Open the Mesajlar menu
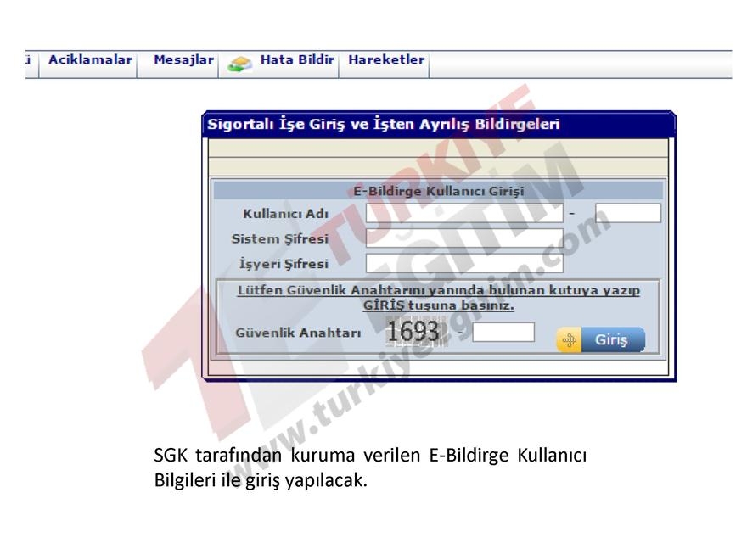Image resolution: width=747 pixels, height=560 pixels. pyautogui.click(x=182, y=60)
